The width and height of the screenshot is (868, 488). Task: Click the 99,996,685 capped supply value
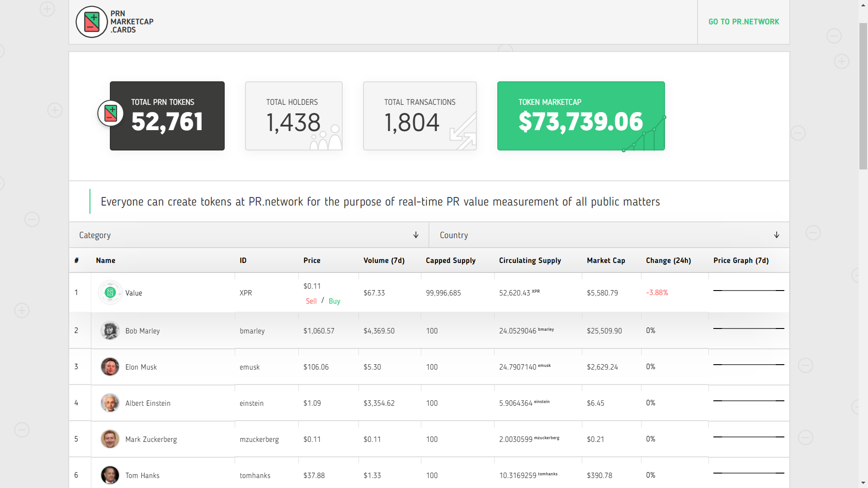pos(443,293)
